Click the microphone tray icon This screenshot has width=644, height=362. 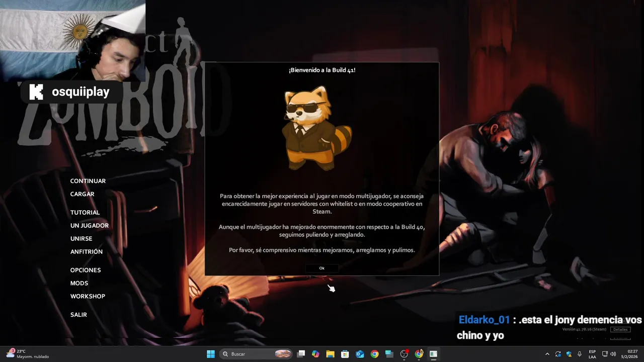click(580, 354)
